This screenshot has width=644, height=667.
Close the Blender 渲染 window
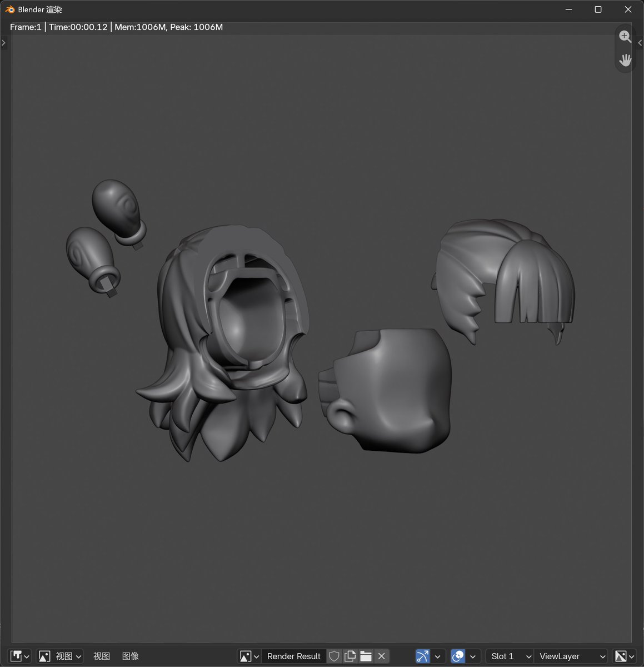point(628,9)
